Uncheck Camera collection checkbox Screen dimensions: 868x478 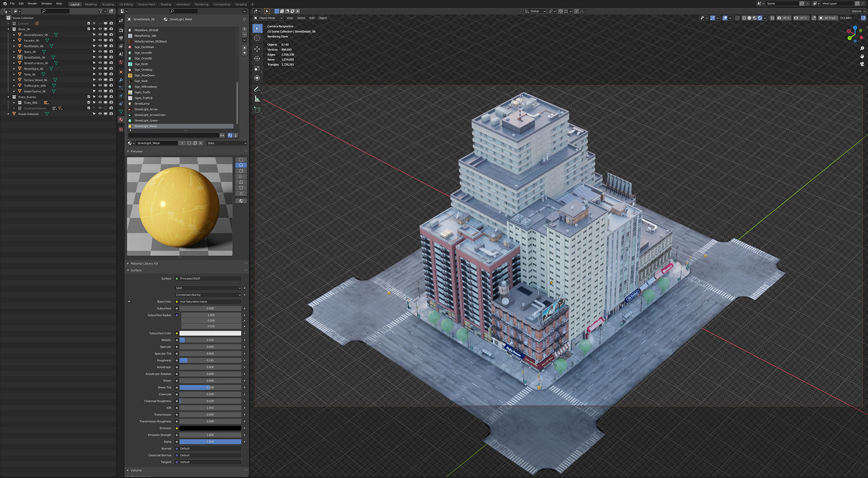click(89, 23)
